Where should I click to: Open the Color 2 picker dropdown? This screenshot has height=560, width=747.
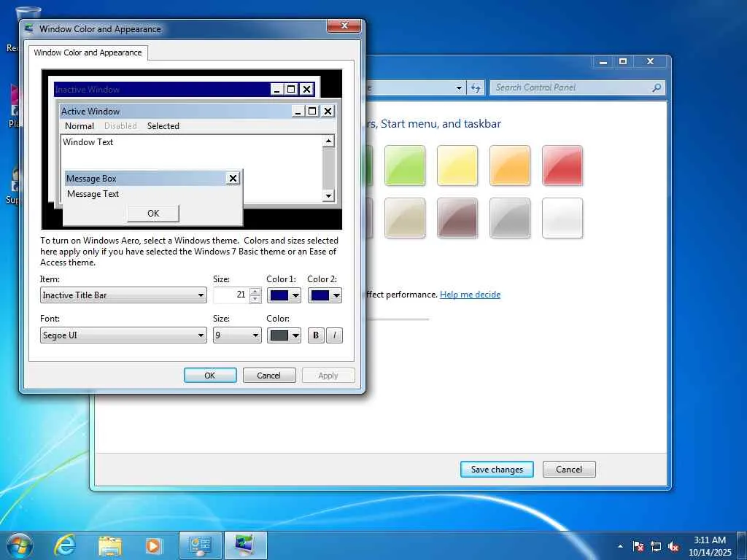point(325,295)
